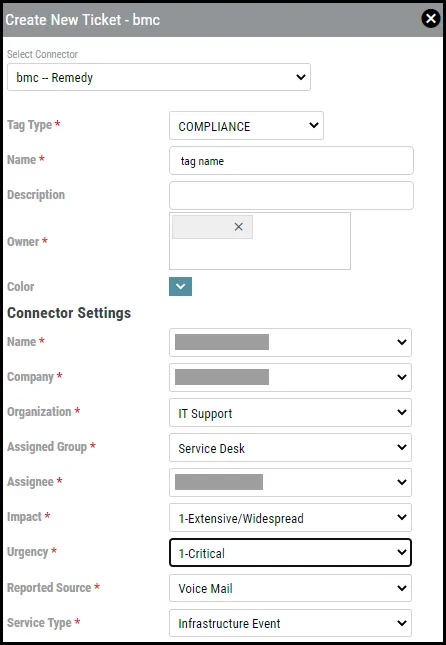Open the Color picker swatch

[180, 286]
